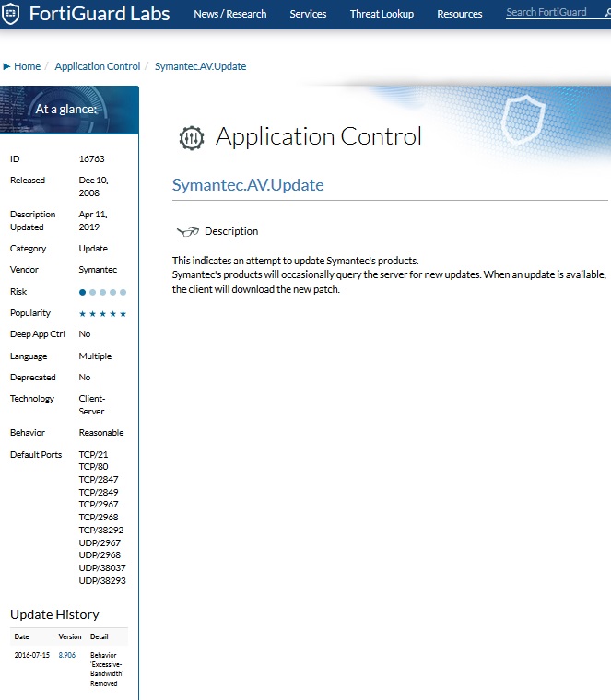Open the News / Research menu

point(230,14)
